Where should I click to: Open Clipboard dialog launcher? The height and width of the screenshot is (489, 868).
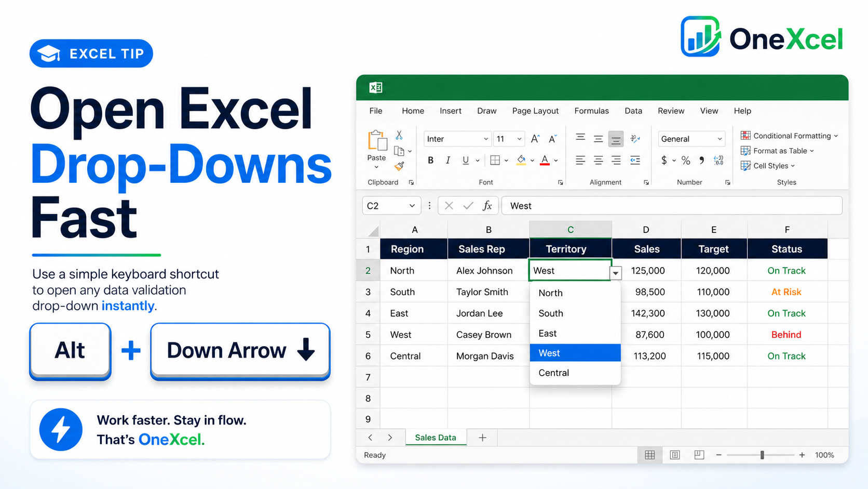click(411, 182)
